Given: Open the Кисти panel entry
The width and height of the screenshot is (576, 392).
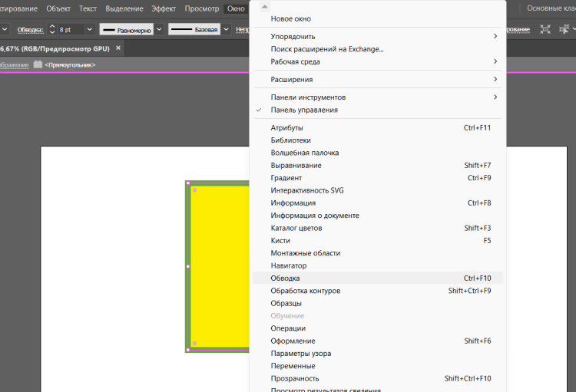Looking at the screenshot, I should 378,240.
